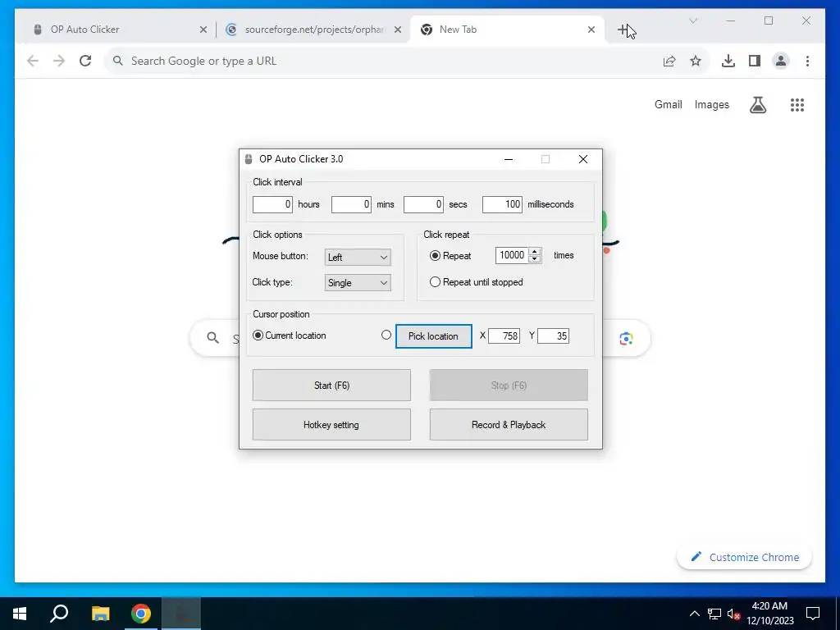
Task: Select the Pick location radio button
Action: (x=386, y=335)
